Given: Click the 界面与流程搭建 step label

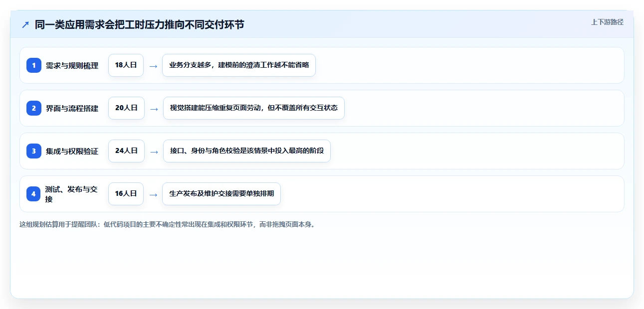Looking at the screenshot, I should [72, 108].
